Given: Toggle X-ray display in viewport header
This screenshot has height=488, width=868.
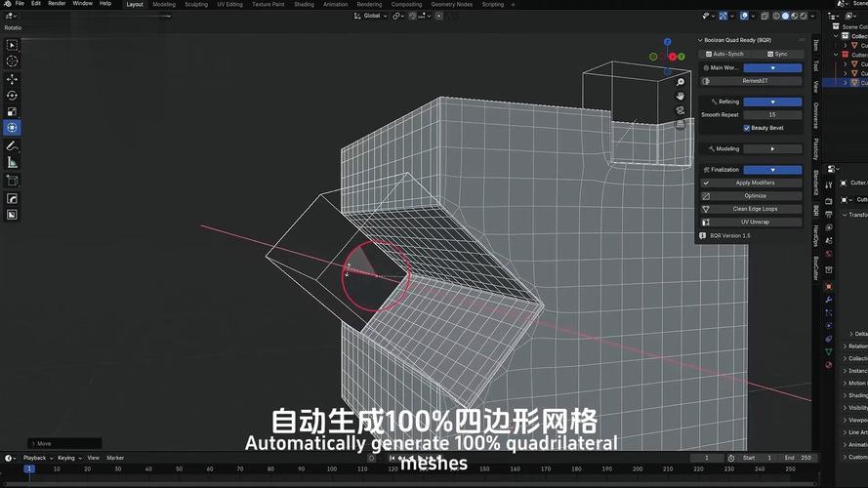Looking at the screenshot, I should point(765,16).
